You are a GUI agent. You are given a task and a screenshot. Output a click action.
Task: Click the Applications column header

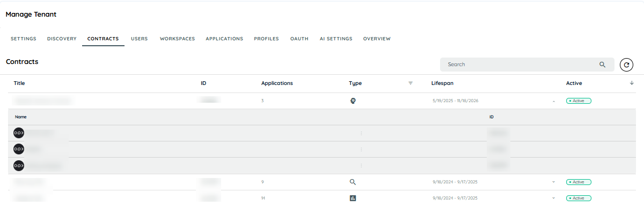277,83
